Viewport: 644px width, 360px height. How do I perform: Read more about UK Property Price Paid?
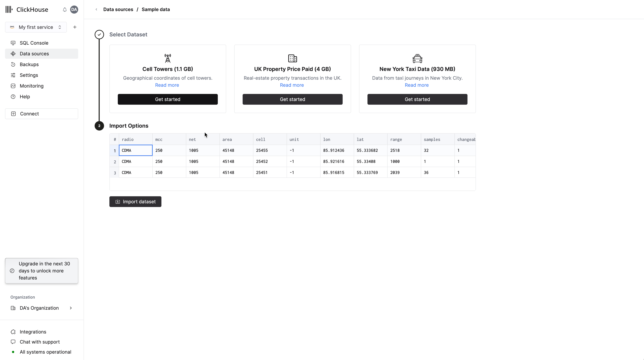pos(292,85)
